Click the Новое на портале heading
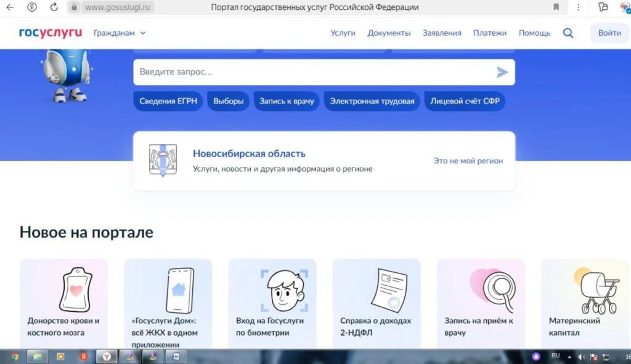The image size is (631, 364). (86, 232)
